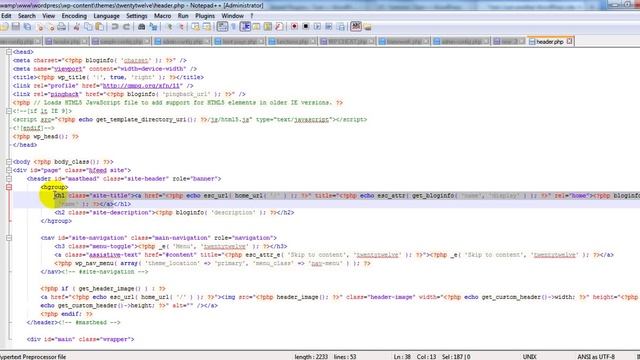Click the 'Ln : 38' status entry
Screen dimensions: 640x360
402,357
